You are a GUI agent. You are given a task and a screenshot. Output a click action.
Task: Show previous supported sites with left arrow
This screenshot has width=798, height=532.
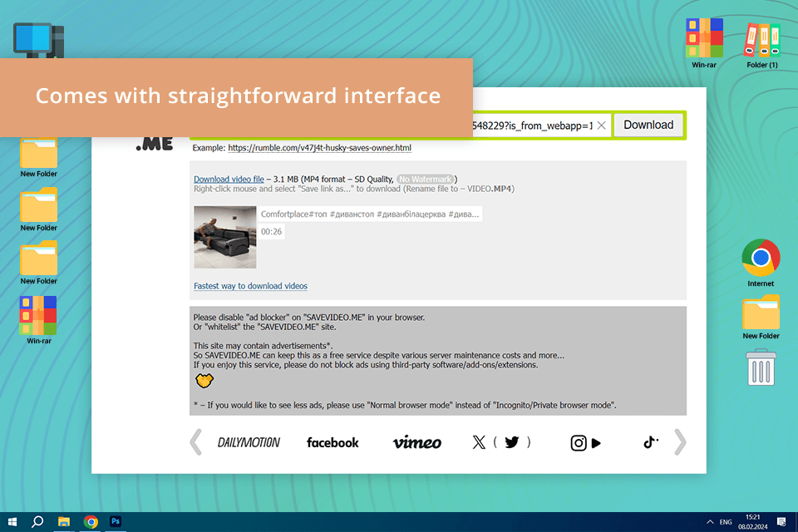tap(196, 442)
